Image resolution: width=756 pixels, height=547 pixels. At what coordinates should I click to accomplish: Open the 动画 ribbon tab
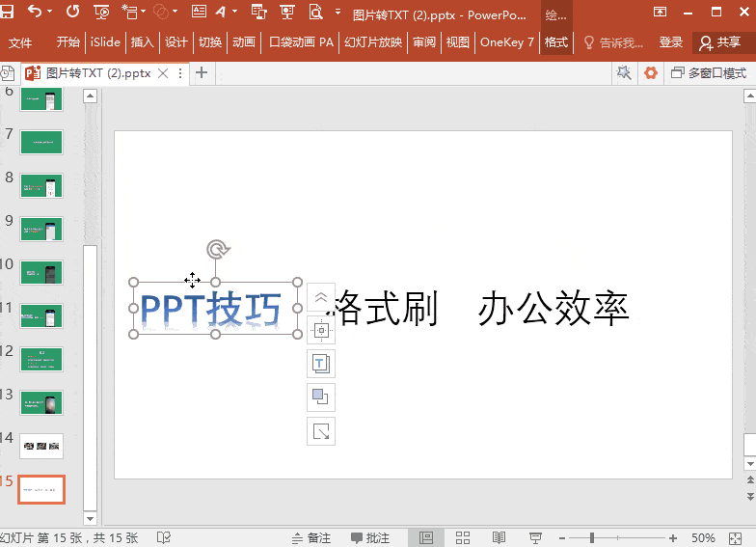(244, 42)
